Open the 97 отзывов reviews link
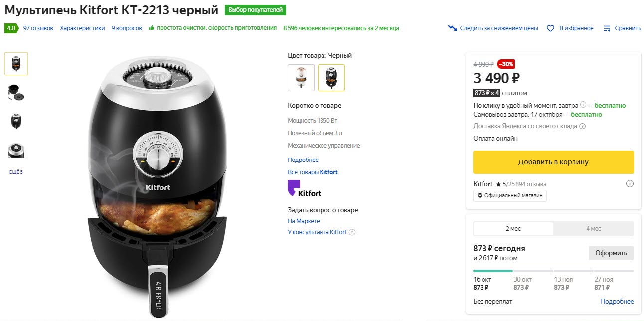 38,28
